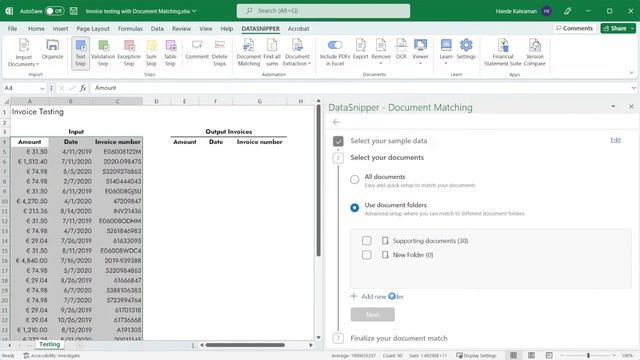Click the vertical sheet scrollbar thumb
The height and width of the screenshot is (360, 640).
tap(318, 181)
